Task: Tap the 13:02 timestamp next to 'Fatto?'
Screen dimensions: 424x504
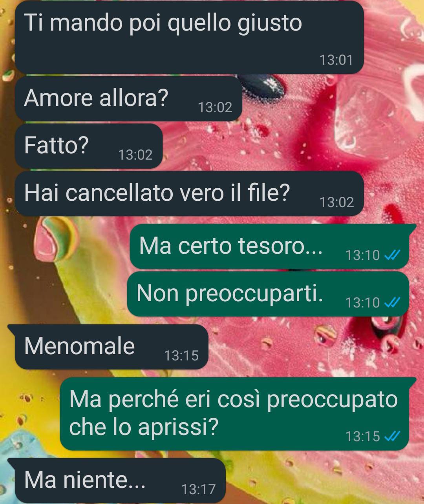Action: click(x=135, y=155)
